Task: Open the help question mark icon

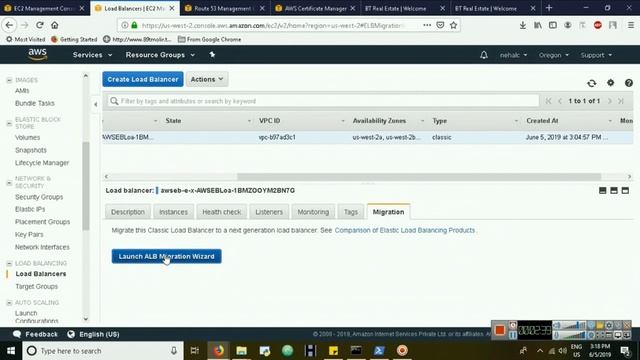Action: [629, 83]
